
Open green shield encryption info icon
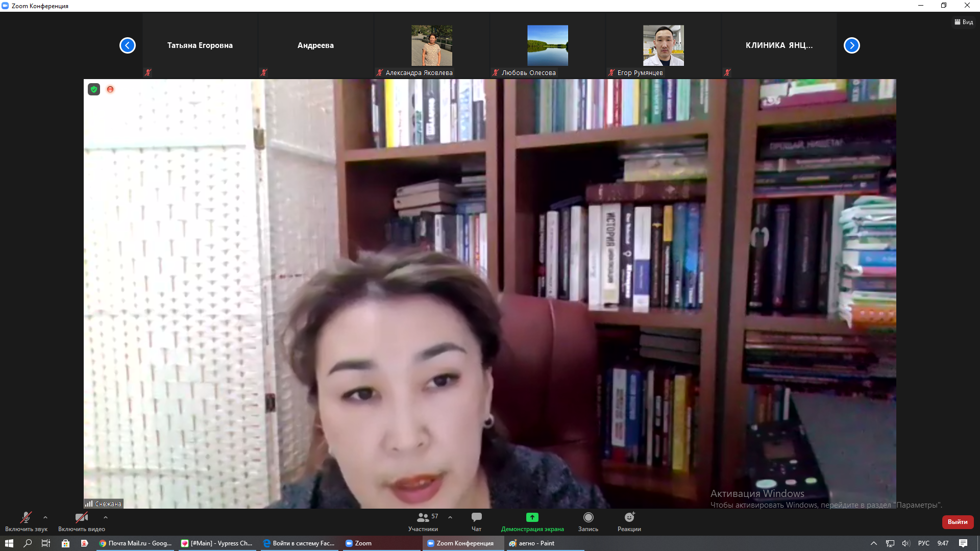tap(94, 89)
